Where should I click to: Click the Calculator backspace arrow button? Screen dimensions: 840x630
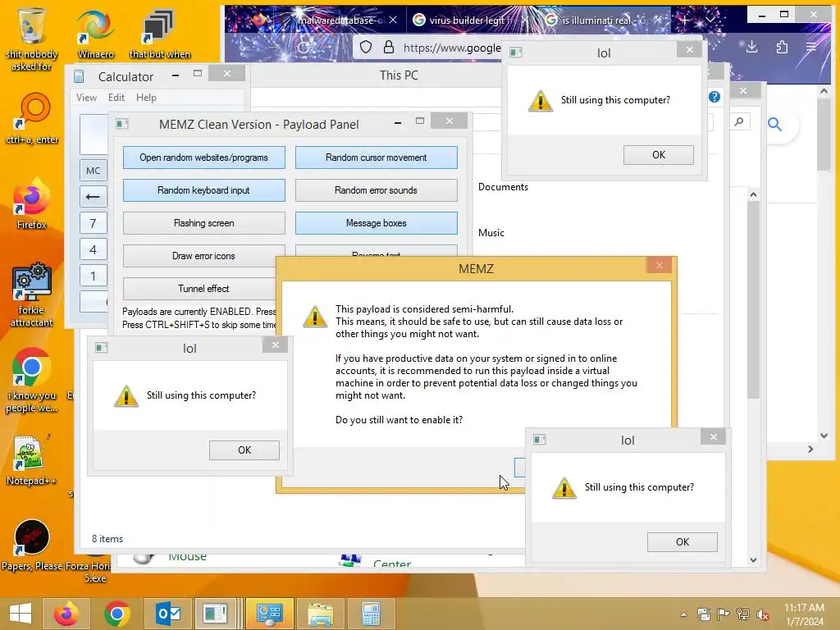94,197
